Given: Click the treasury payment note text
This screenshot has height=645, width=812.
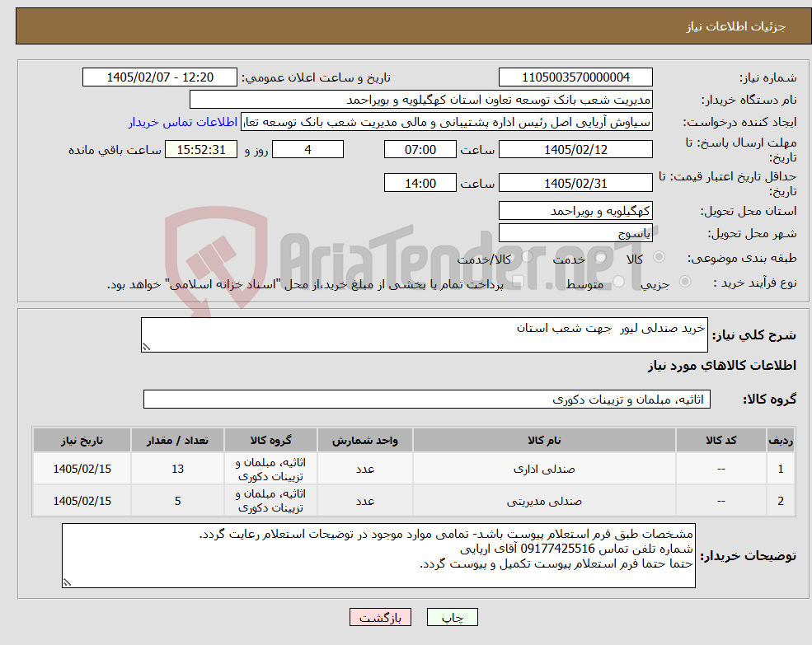Looking at the screenshot, I should (305, 284).
